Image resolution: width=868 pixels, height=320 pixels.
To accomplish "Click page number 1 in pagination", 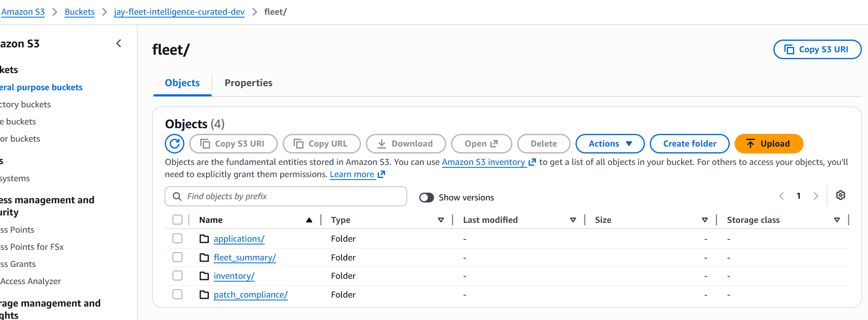I will point(798,196).
